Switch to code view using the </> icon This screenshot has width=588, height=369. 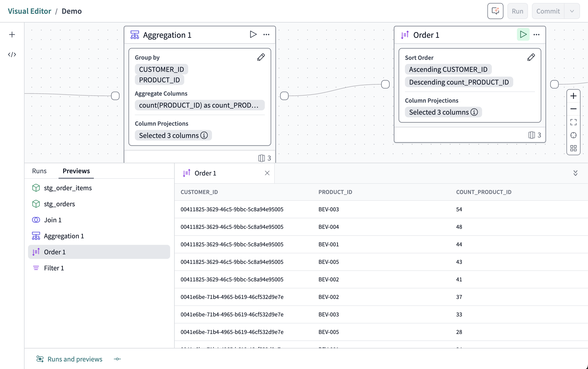[x=12, y=54]
